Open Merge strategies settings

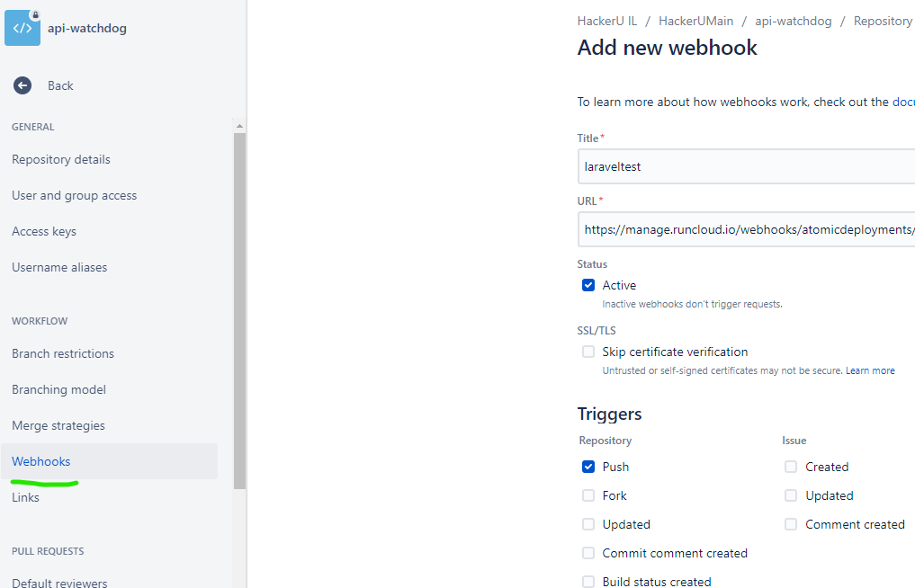58,425
